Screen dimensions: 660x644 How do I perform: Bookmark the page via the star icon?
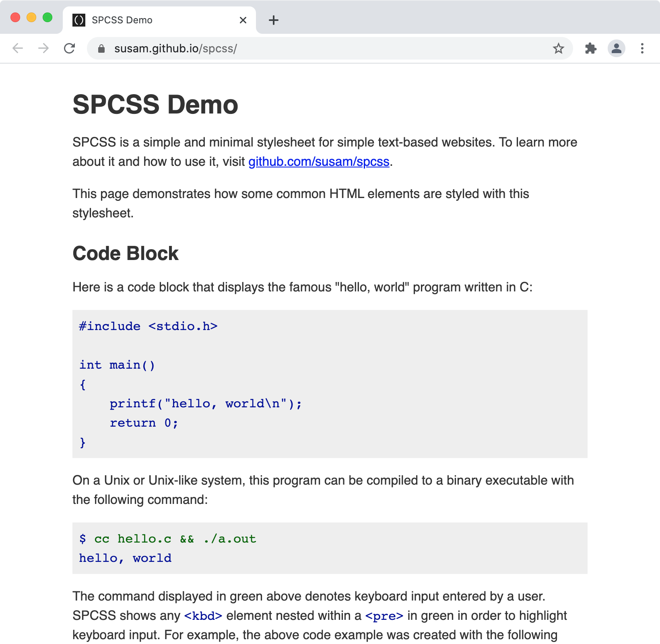click(x=558, y=48)
